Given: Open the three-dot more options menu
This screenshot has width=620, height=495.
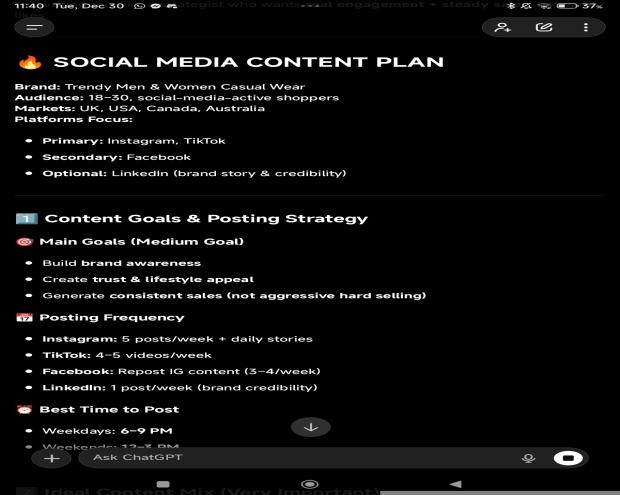Looking at the screenshot, I should click(586, 27).
